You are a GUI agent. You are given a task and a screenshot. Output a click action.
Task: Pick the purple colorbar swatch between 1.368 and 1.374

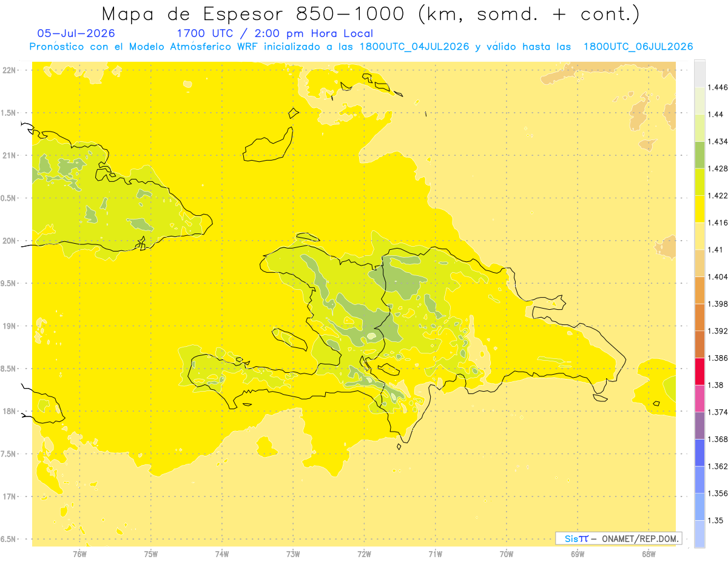pyautogui.click(x=699, y=426)
